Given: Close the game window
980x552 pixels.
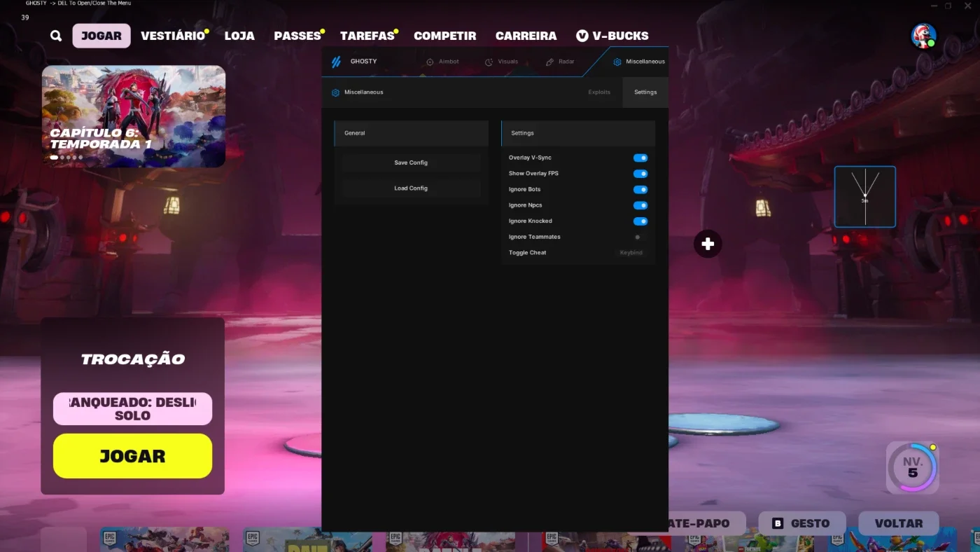Looking at the screenshot, I should [968, 6].
